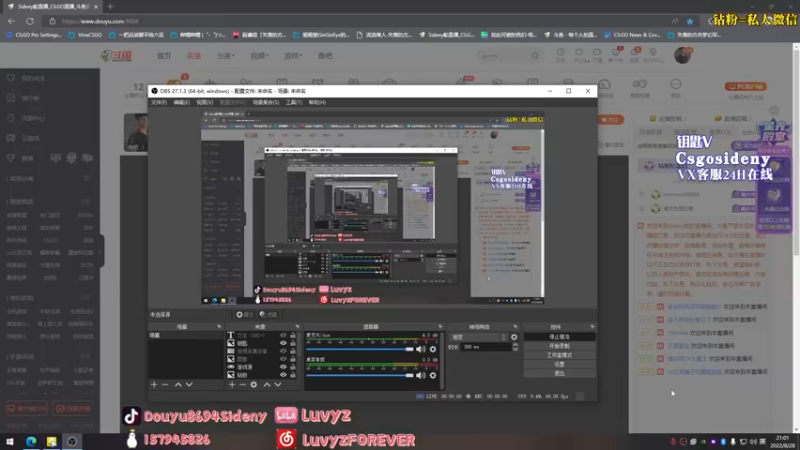
Task: Open the 场景集合(S) menu in OBS
Action: pos(266,103)
